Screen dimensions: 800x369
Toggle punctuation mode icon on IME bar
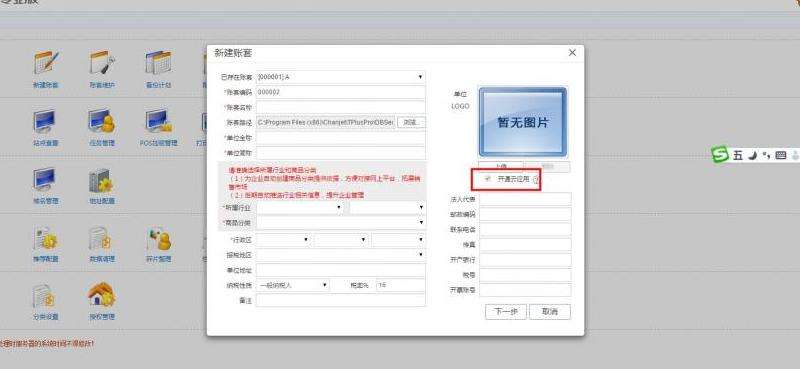[766, 155]
